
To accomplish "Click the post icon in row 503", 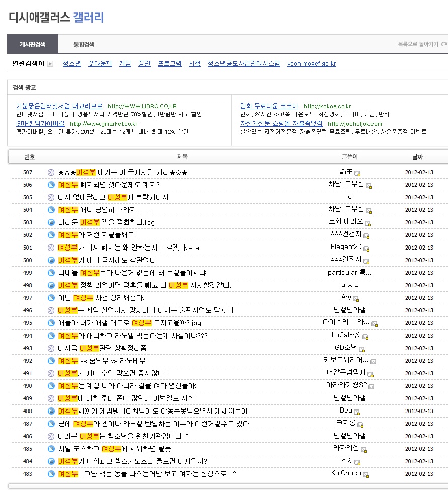I will (51, 222).
